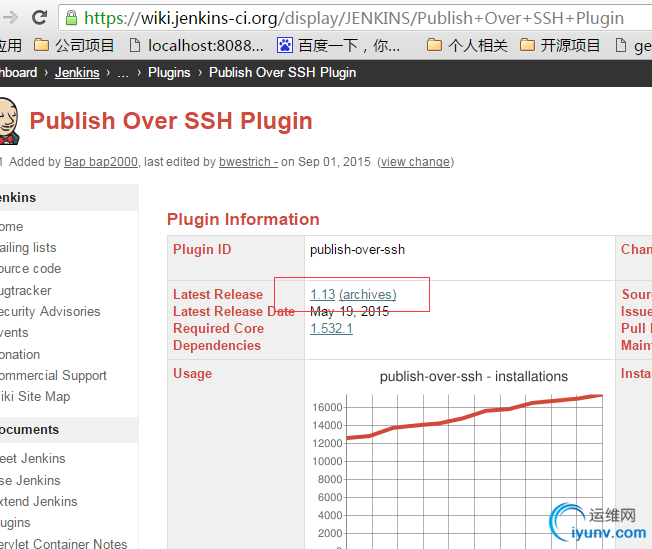Click the Dependencies label

click(217, 346)
